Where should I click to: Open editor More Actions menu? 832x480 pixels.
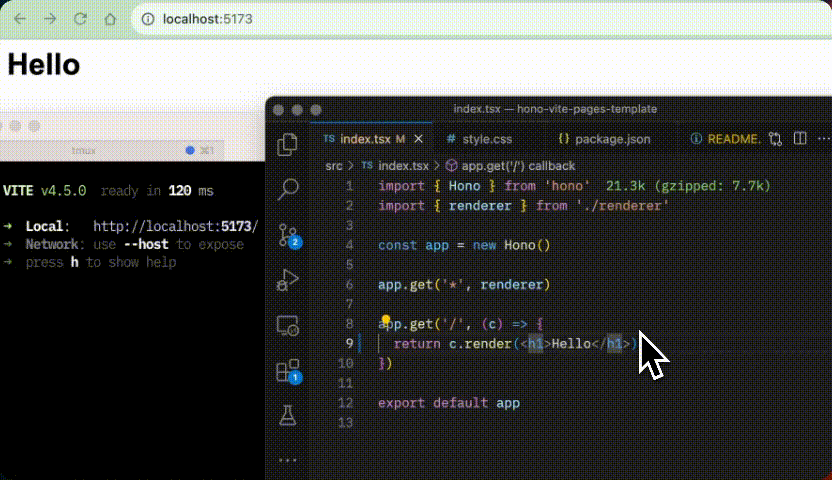coord(824,139)
